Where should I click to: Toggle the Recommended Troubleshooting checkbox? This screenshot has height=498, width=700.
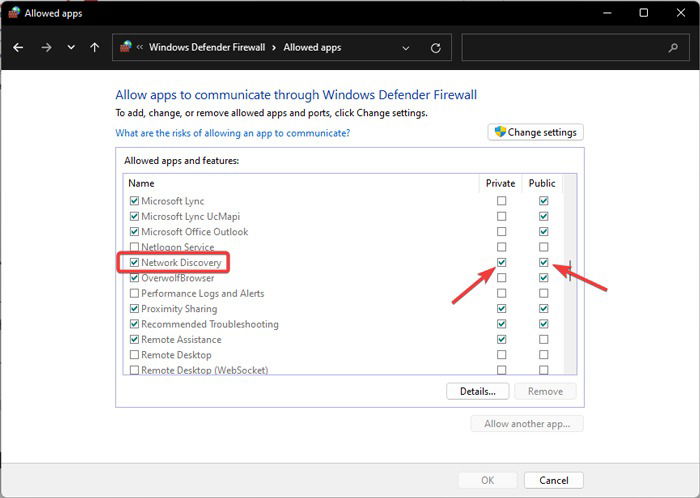134,324
